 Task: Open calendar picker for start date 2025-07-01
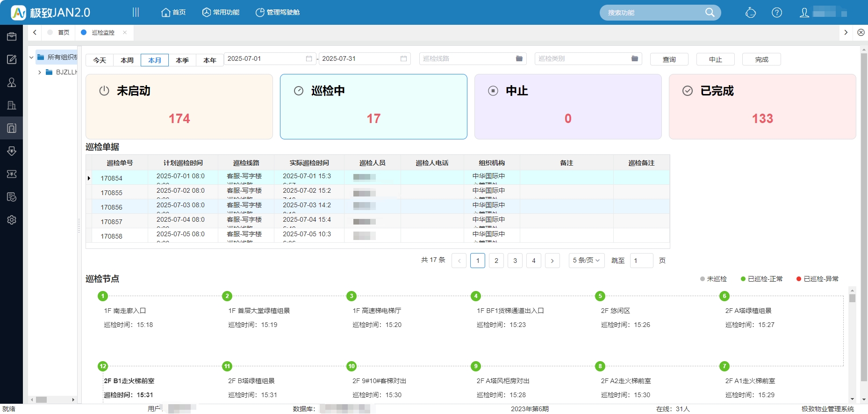[309, 59]
